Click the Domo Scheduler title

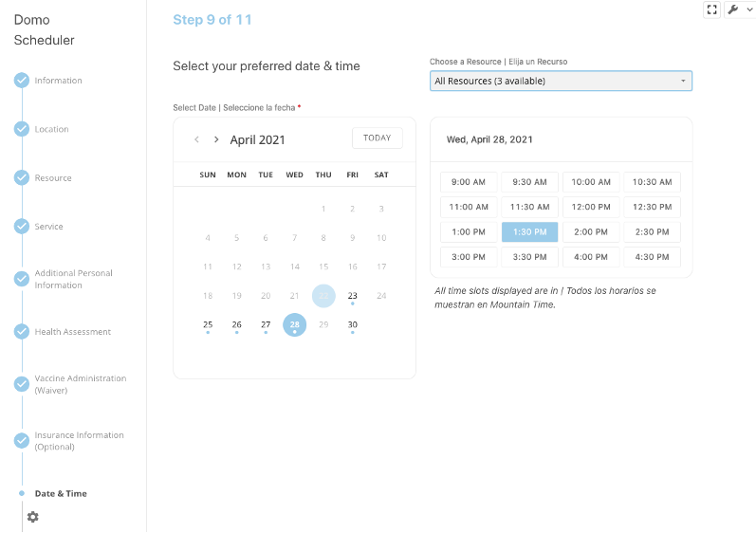pyautogui.click(x=45, y=30)
